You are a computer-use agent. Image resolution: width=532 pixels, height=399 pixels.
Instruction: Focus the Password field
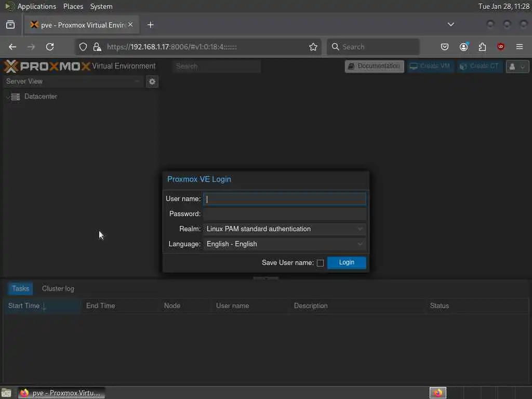[284, 214]
